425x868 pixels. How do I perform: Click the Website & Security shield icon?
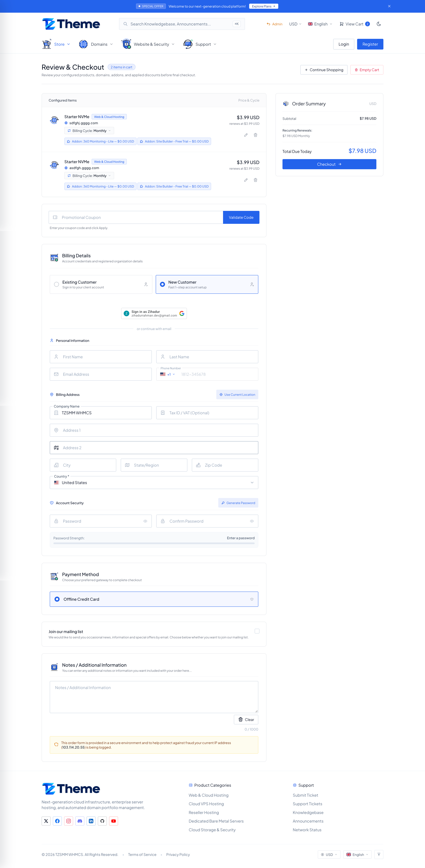pos(126,44)
